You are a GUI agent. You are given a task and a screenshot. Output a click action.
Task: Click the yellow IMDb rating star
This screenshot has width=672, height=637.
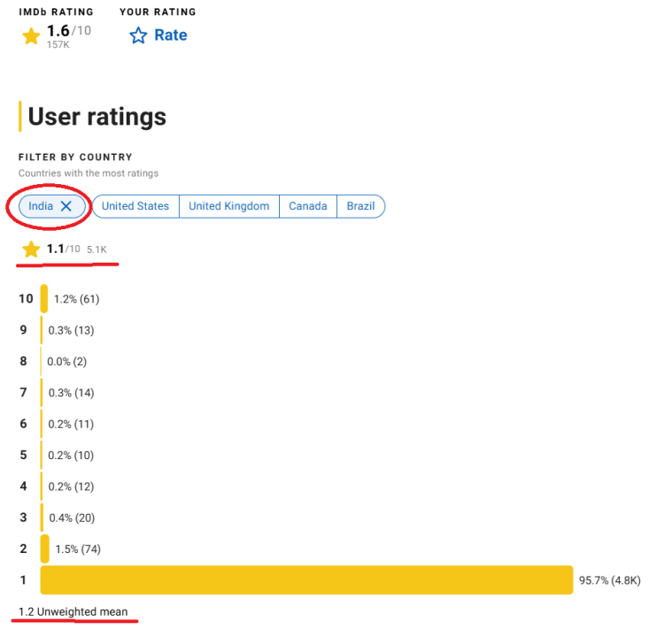(32, 36)
